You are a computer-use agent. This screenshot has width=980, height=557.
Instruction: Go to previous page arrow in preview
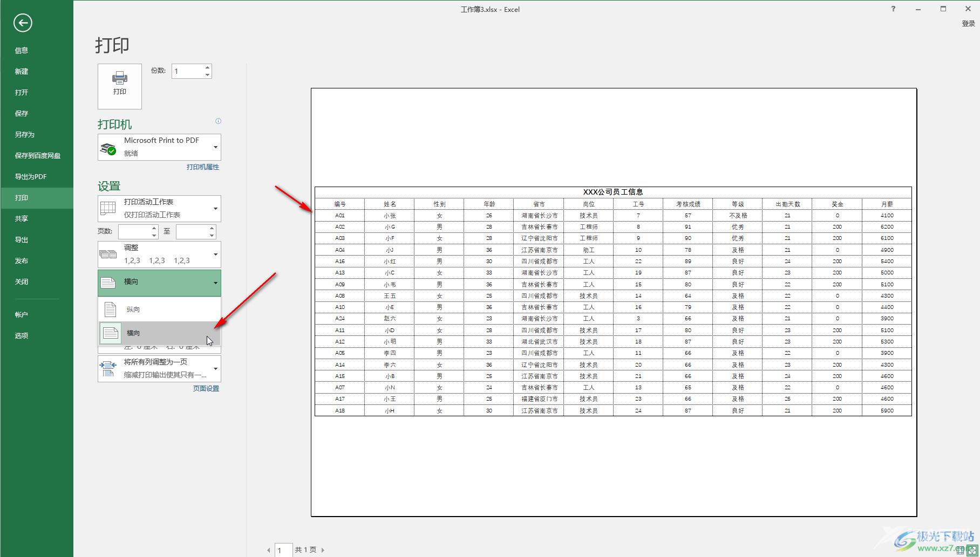click(x=269, y=550)
